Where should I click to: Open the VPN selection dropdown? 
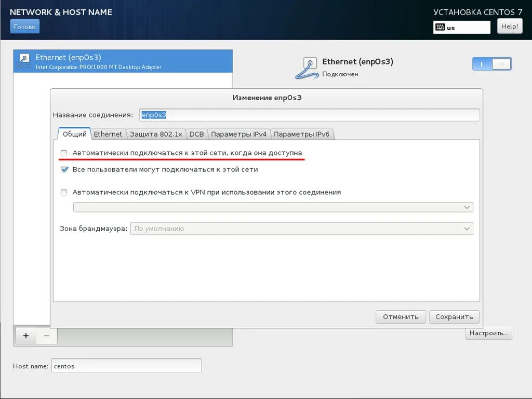coord(273,207)
